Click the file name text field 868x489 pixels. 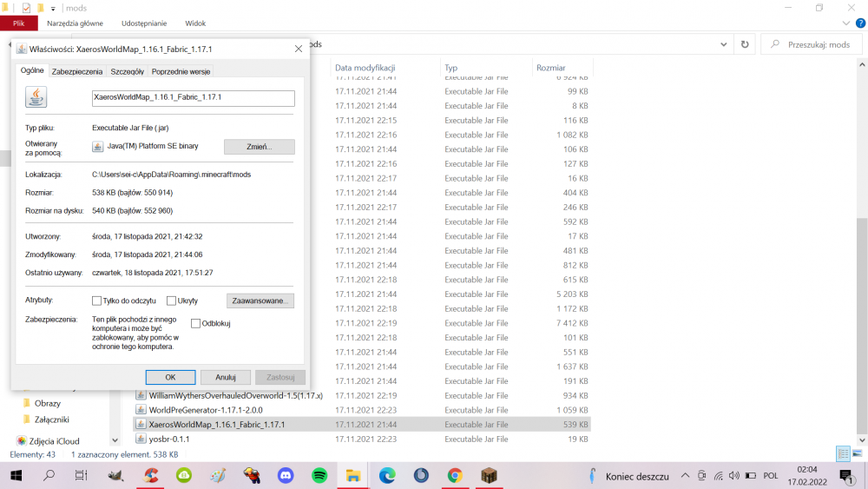point(193,98)
